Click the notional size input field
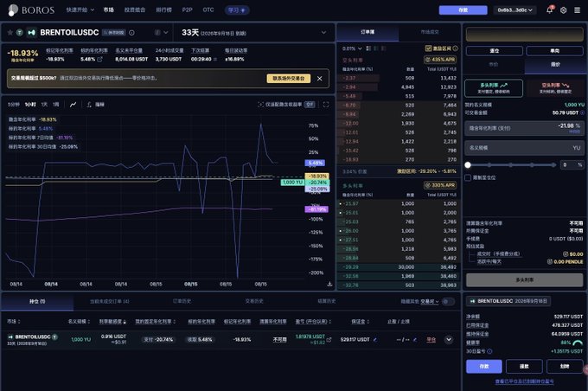588x391 pixels. click(524, 148)
